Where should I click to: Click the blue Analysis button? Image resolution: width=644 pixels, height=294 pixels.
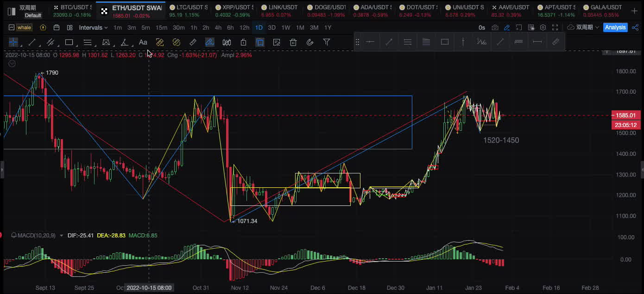[615, 28]
